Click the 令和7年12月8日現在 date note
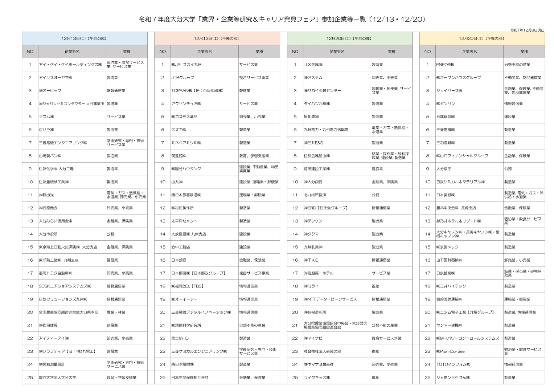Viewport: 554px width, 392px height. 527,30
